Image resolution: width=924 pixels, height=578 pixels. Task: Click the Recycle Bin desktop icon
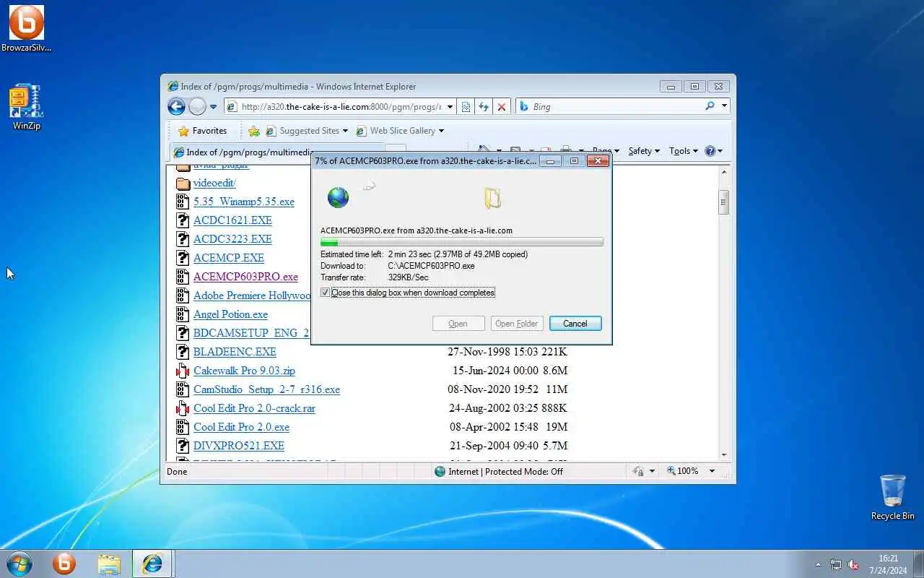(x=893, y=497)
